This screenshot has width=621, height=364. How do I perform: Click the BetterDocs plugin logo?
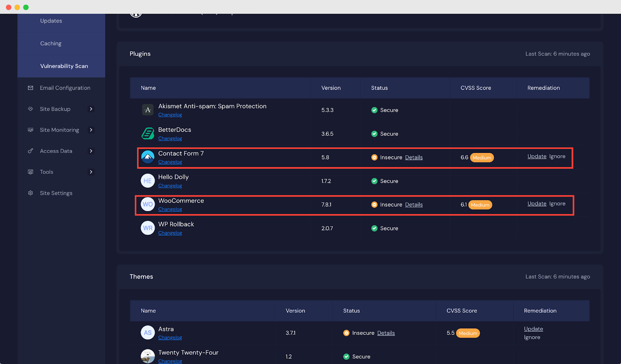point(147,133)
